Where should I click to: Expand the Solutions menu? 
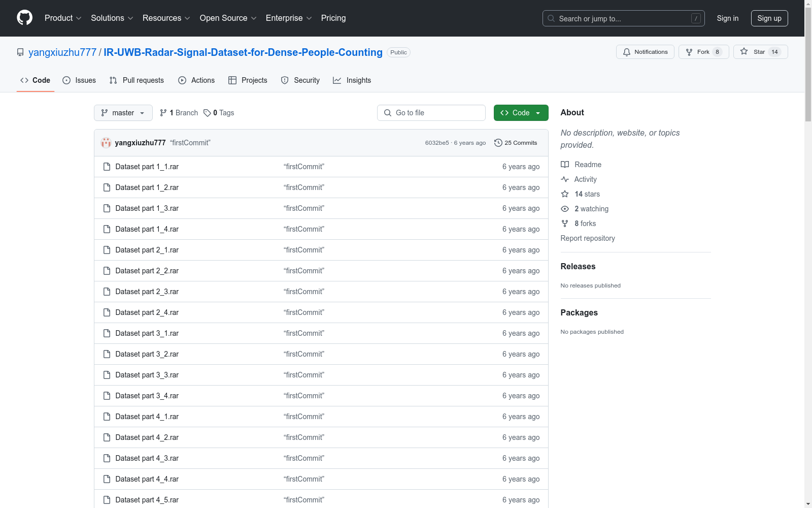(112, 18)
